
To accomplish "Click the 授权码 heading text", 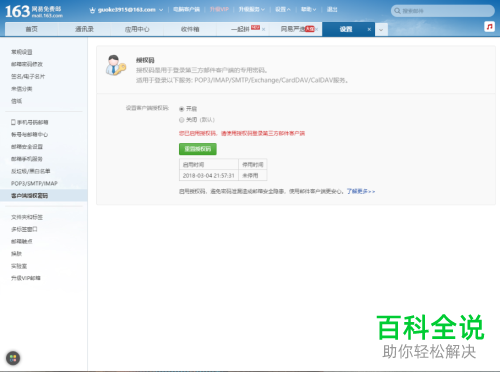I will (145, 60).
